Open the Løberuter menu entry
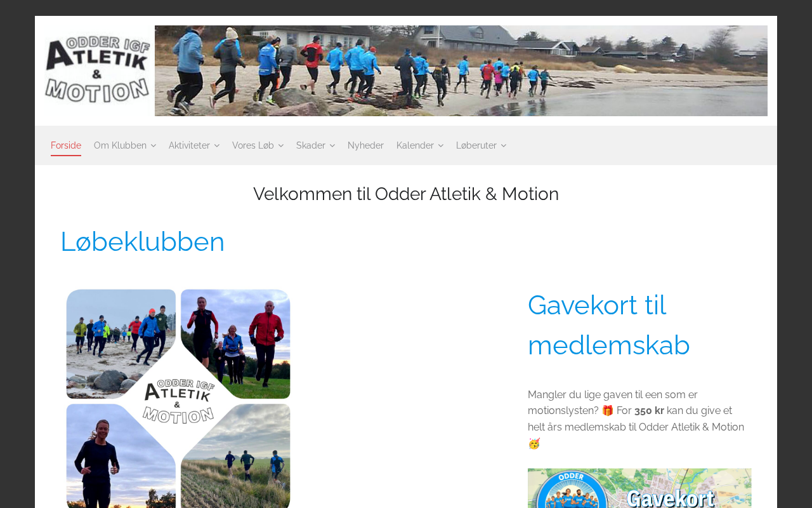812x508 pixels. [476, 145]
